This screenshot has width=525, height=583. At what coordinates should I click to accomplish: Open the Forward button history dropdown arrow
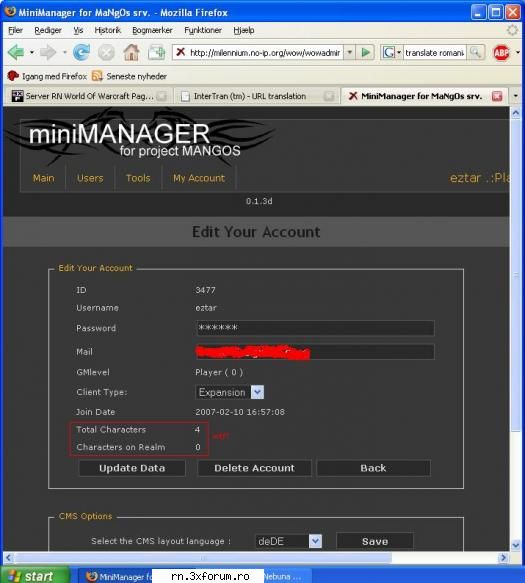(64, 52)
